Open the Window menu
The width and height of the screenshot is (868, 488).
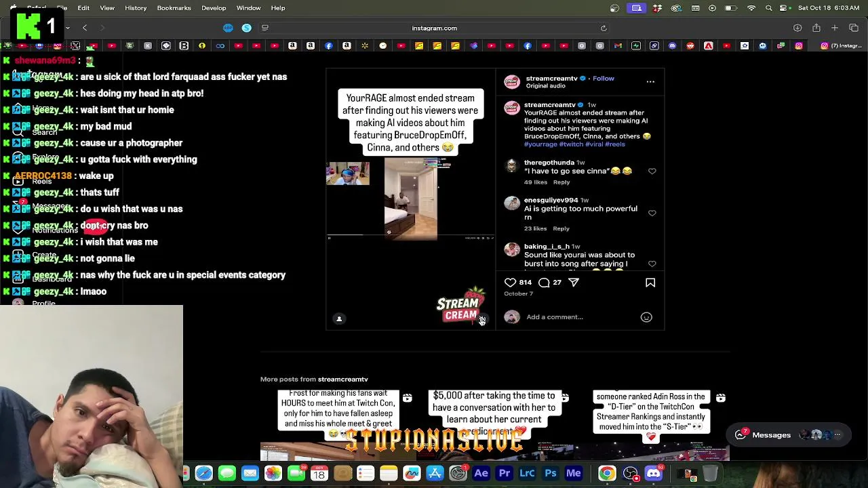click(248, 8)
